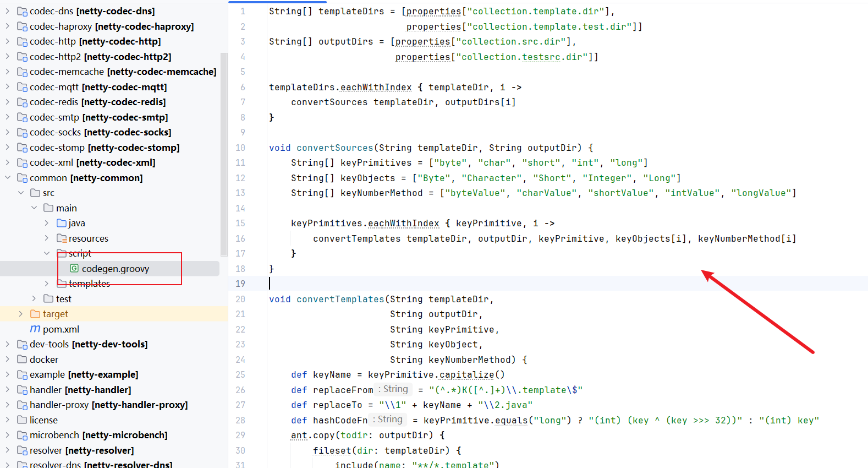Click the orange target folder icon
This screenshot has width=868, height=468.
35,314
